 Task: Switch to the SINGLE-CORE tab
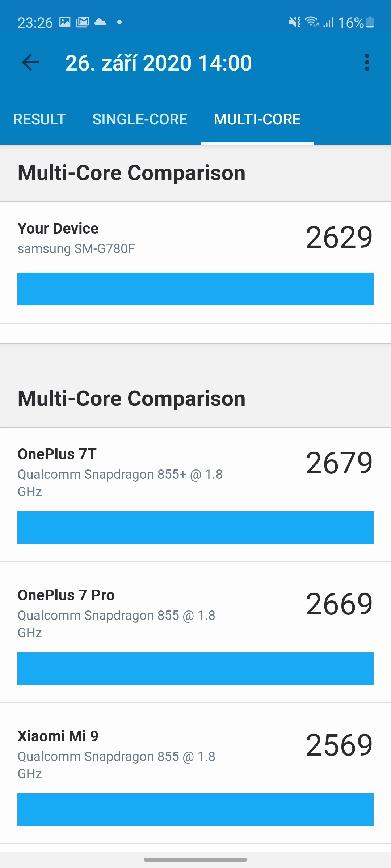tap(140, 119)
